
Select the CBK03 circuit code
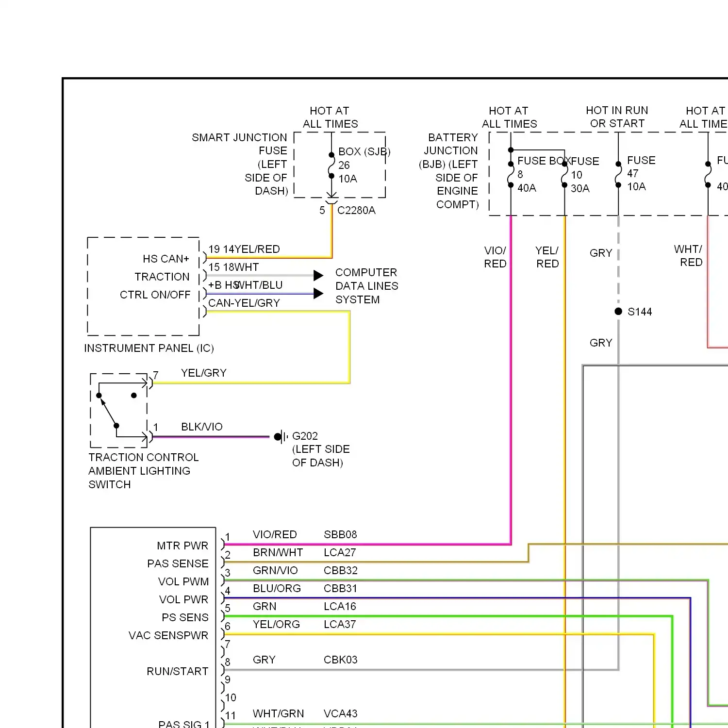click(340, 660)
